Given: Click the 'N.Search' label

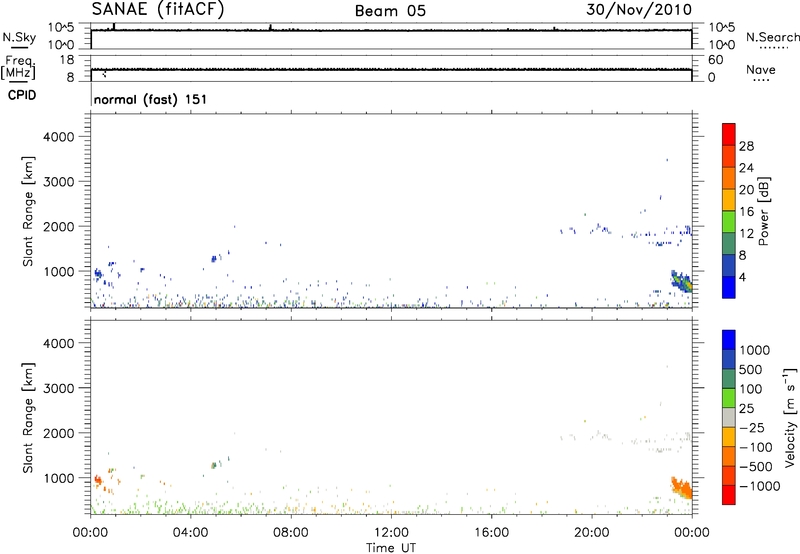Looking at the screenshot, I should (x=772, y=37).
